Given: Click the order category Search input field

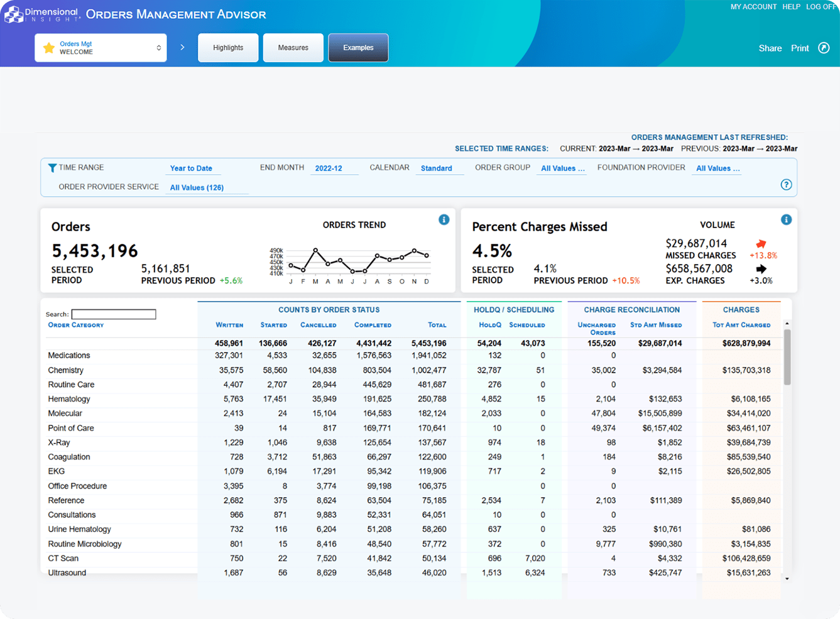Looking at the screenshot, I should [114, 314].
